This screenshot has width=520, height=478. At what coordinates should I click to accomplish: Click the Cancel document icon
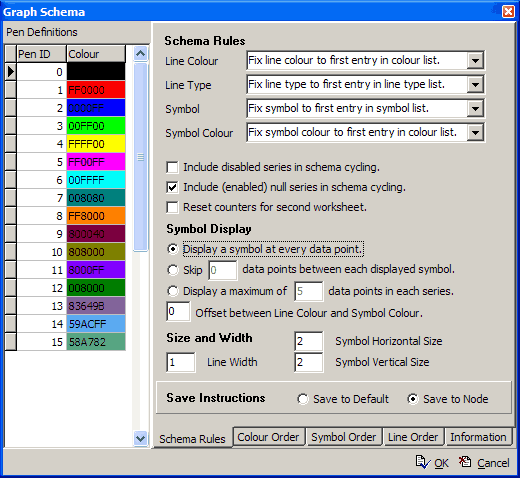point(465,462)
